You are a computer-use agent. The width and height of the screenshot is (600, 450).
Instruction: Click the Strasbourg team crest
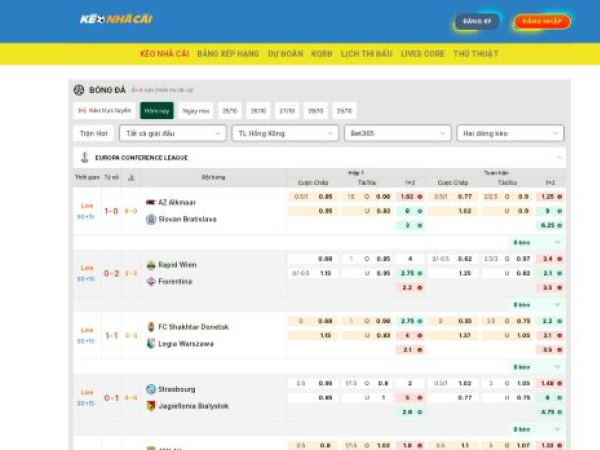pos(151,389)
